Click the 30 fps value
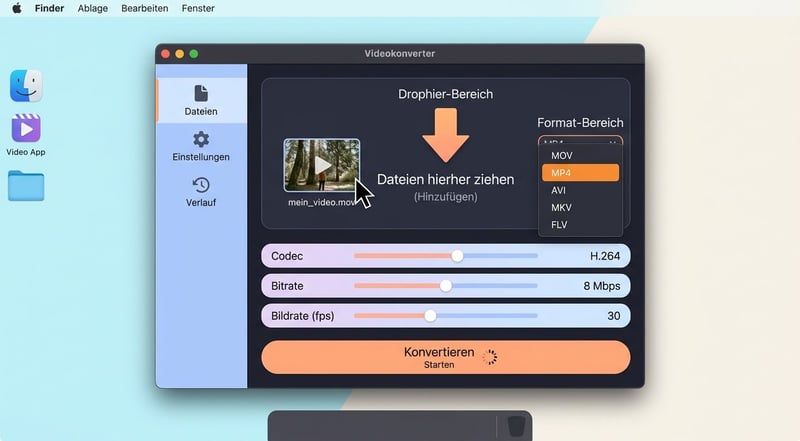 pos(614,316)
